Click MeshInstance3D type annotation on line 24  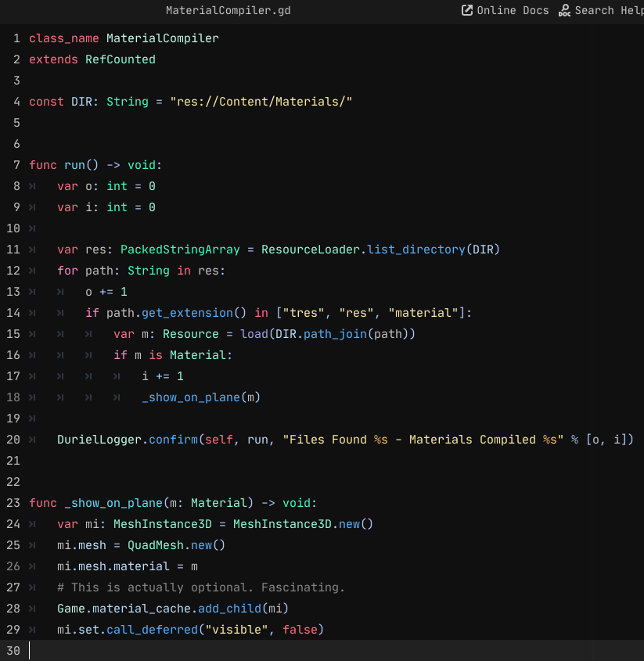click(x=163, y=524)
